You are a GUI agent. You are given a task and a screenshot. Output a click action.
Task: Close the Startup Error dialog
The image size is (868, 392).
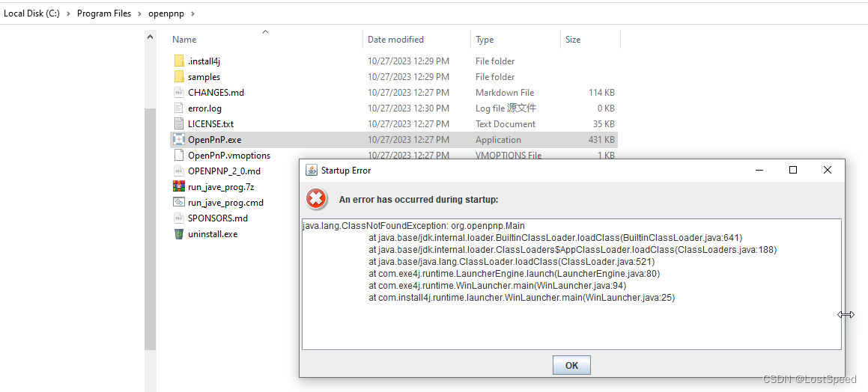tap(827, 171)
